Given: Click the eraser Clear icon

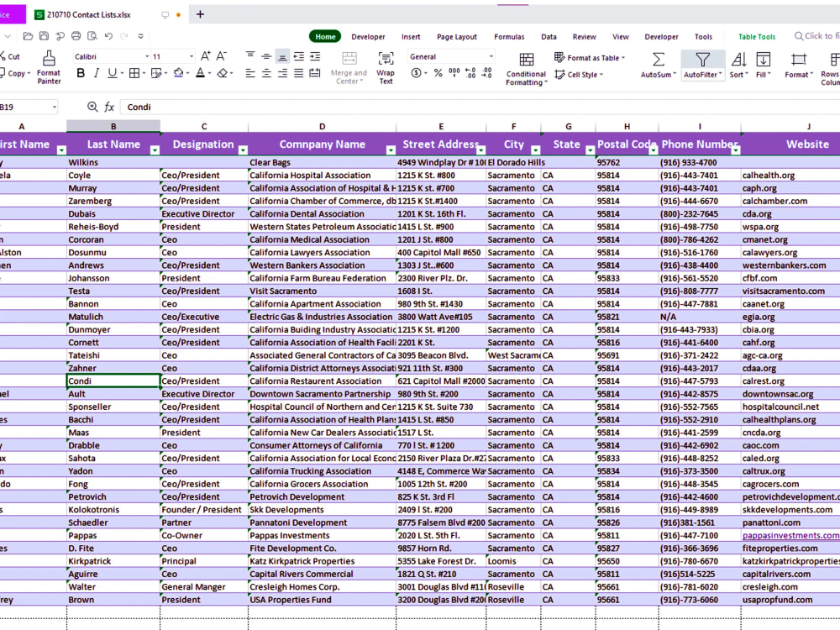Looking at the screenshot, I should click(x=223, y=73).
